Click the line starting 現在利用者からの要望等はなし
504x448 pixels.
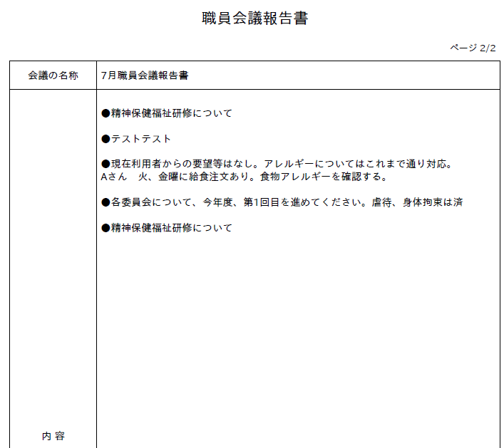277,164
